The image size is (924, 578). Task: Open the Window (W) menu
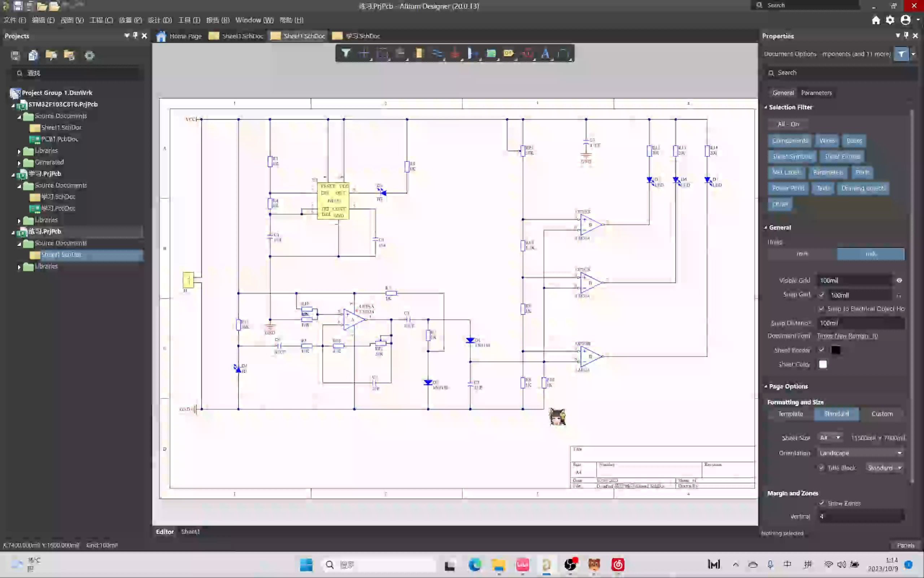click(x=254, y=20)
